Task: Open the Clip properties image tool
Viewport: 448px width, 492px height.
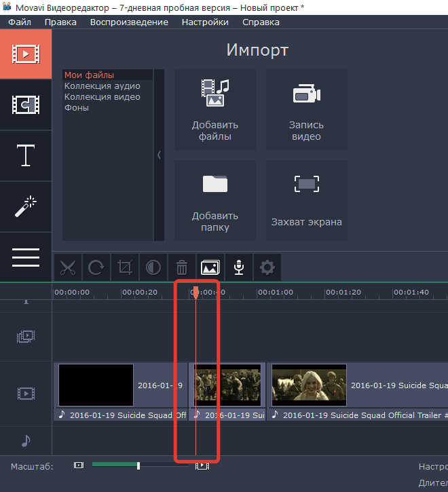Action: point(210,267)
